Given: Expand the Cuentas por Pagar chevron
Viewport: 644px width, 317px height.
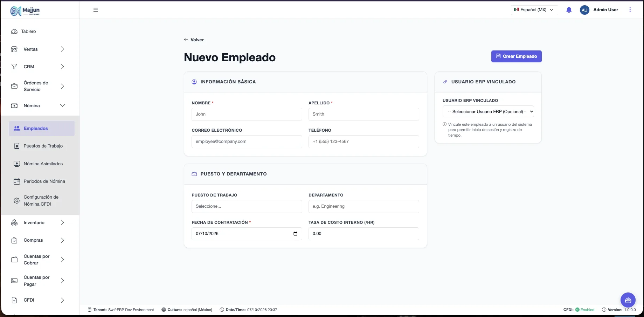Looking at the screenshot, I should point(62,281).
